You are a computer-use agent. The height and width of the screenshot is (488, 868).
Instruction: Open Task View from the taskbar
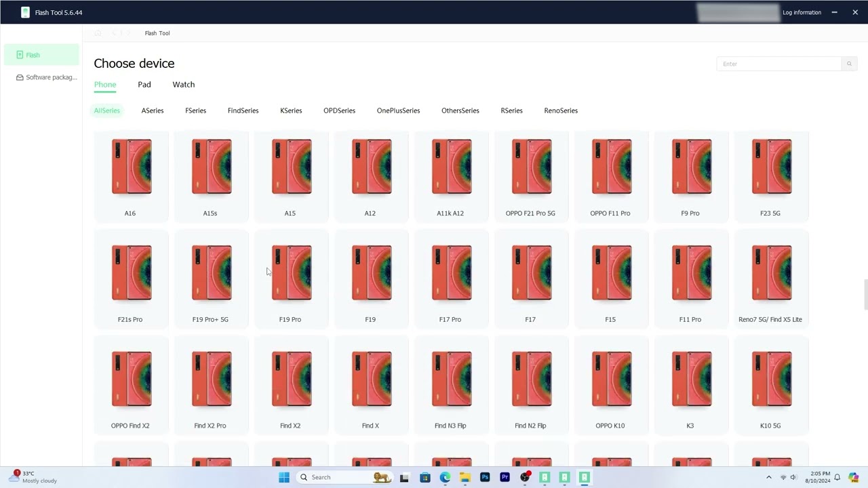tap(404, 477)
